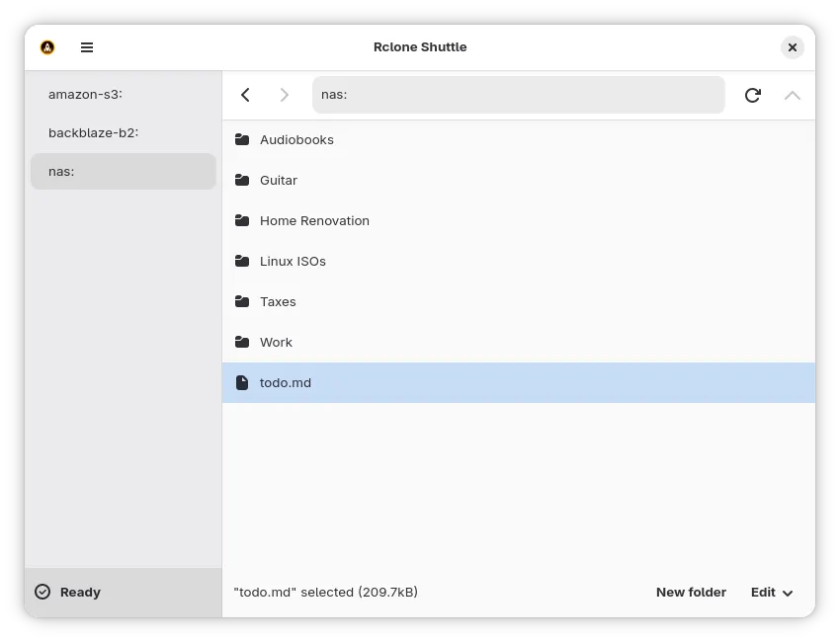Refresh the nas: directory listing
Screen dimensions: 840x642
pos(753,95)
